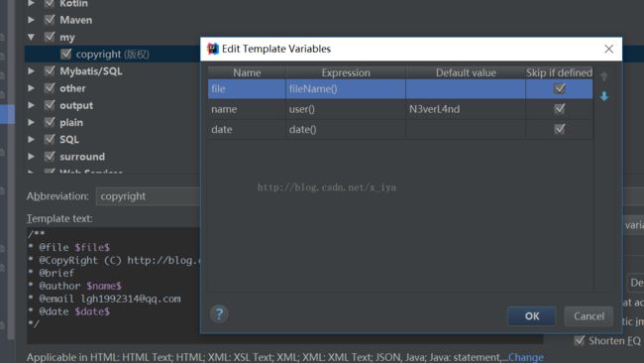Expand the Maven template group

click(x=32, y=20)
